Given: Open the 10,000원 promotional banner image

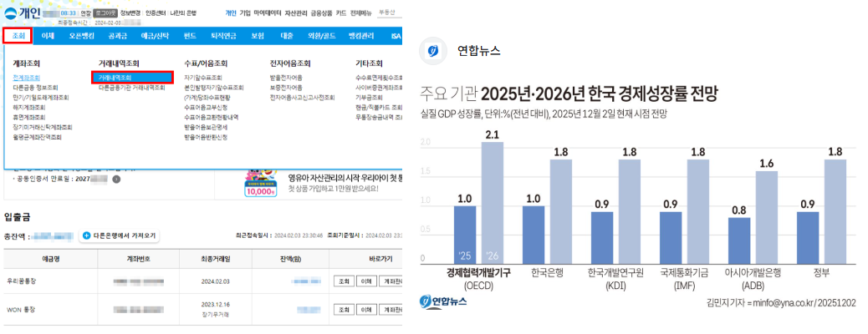Looking at the screenshot, I should [259, 183].
